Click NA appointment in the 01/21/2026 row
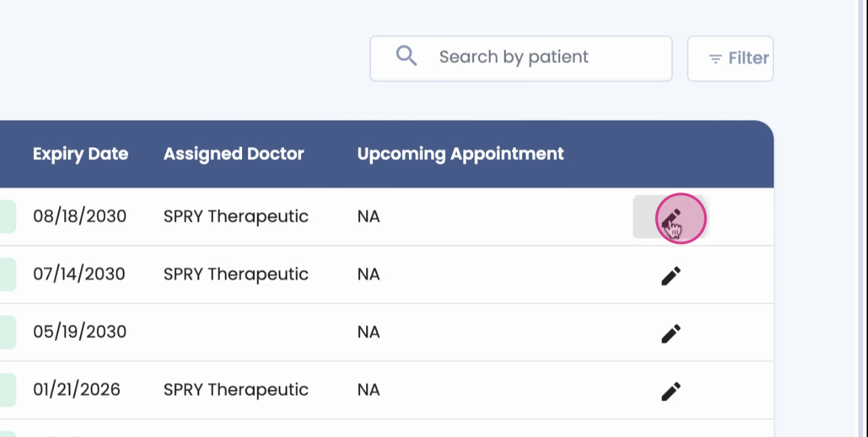Screen dimensions: 868x437 368,391
